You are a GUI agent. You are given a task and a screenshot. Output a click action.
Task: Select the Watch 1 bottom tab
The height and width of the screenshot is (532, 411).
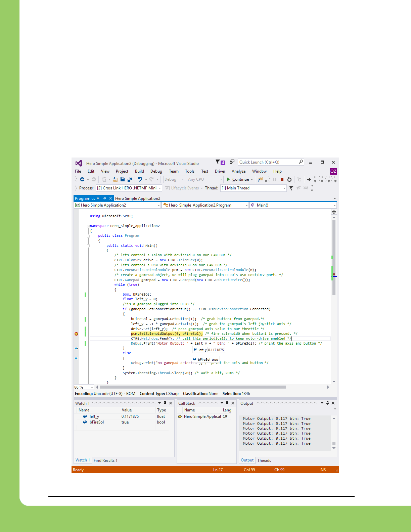83,460
